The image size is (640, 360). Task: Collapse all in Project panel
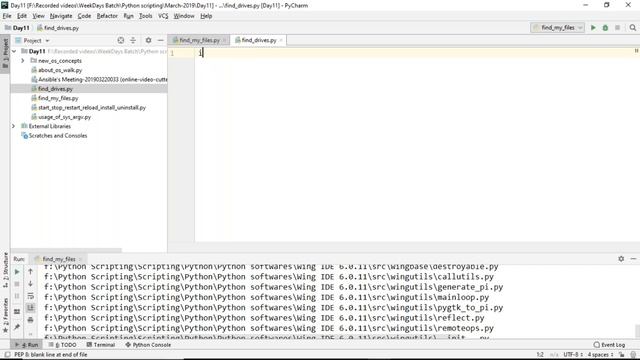click(133, 40)
